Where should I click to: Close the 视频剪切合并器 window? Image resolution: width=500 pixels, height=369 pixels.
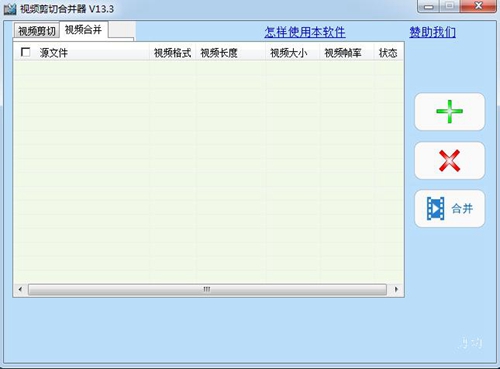coord(478,6)
